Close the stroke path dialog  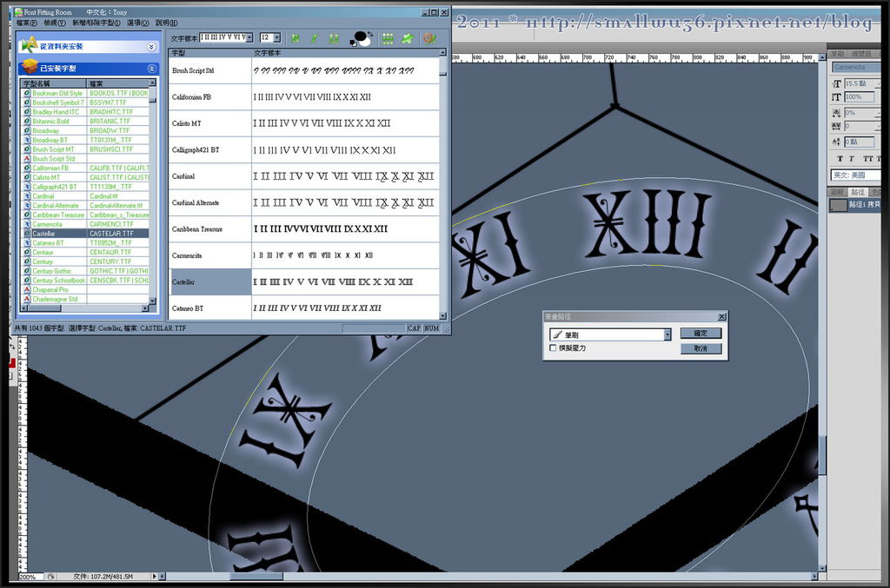[x=721, y=317]
